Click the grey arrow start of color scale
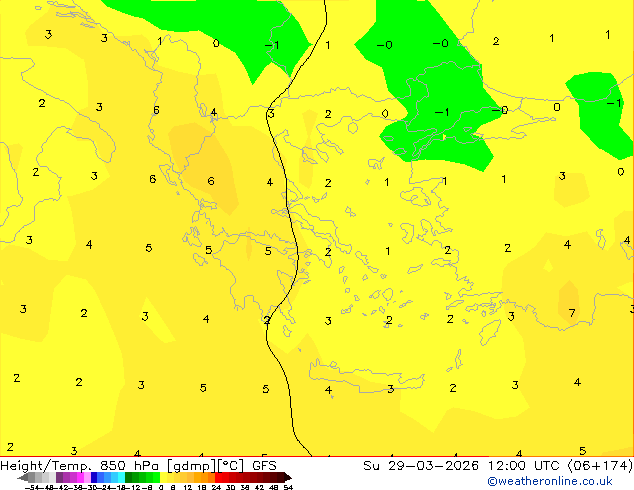The height and width of the screenshot is (490, 634). (23, 477)
